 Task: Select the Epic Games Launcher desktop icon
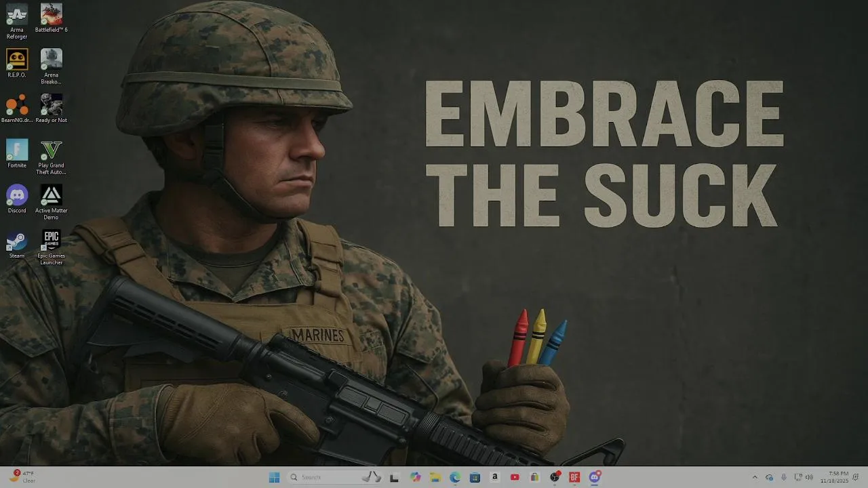(52, 247)
